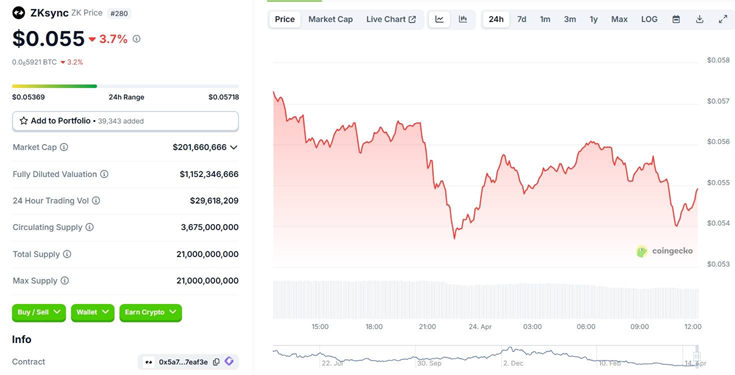Open the calendar date range picker
This screenshot has width=735, height=375.
tap(676, 19)
